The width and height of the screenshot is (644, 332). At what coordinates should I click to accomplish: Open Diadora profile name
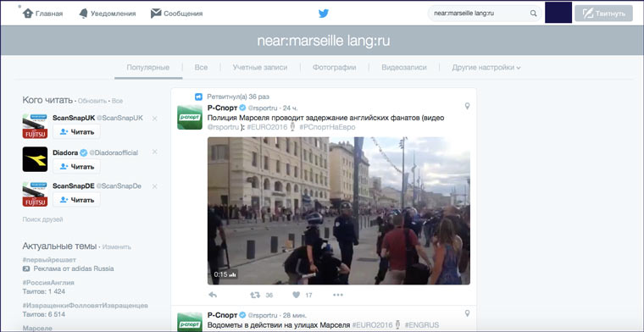65,152
